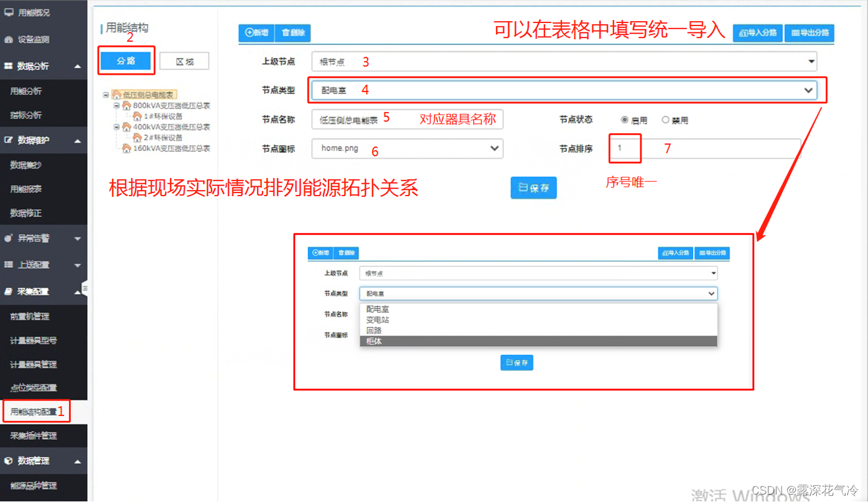This screenshot has height=502, width=868.
Task: Click the list icon beside 上送配置
Action: [x=9, y=265]
